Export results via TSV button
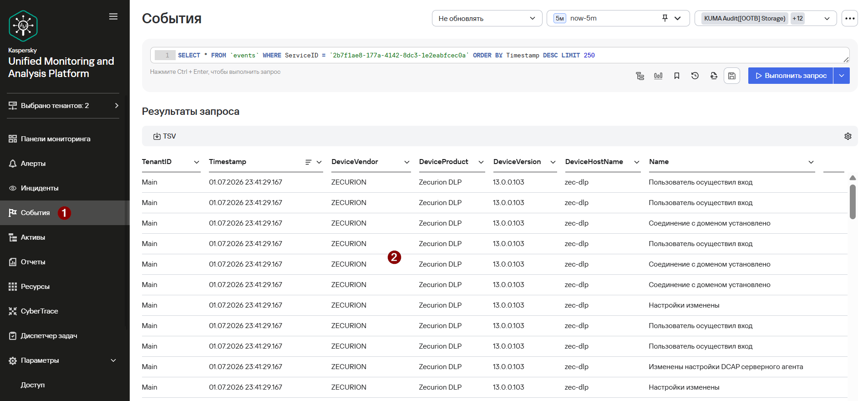Viewport: 868px width, 401px height. (x=164, y=136)
